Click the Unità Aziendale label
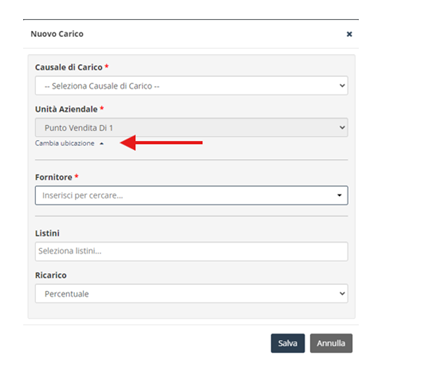The image size is (421, 381). 66,109
